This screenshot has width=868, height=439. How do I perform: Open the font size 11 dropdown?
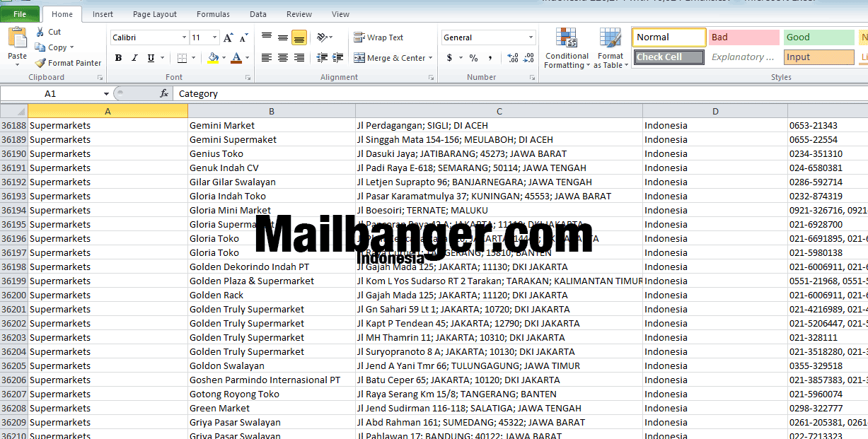(x=215, y=37)
